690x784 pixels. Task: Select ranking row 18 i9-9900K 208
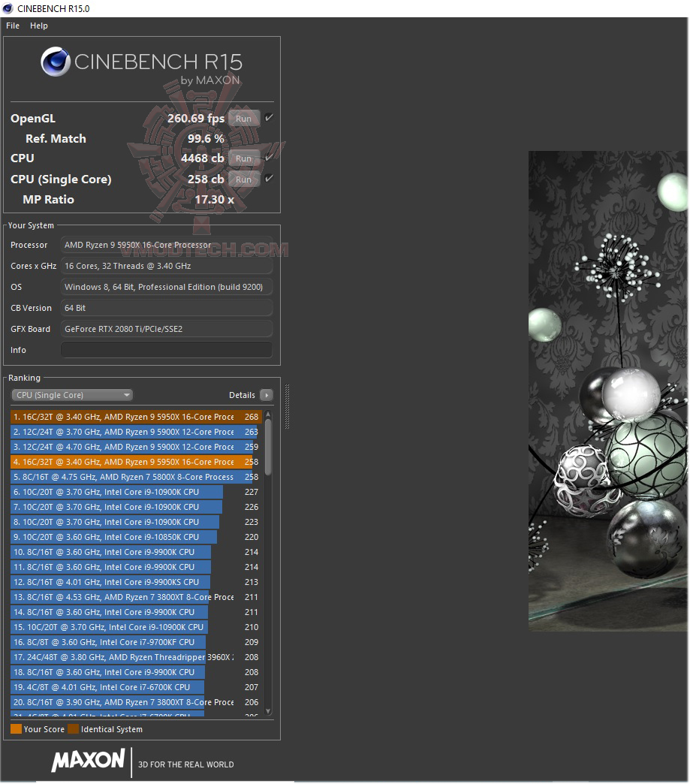pyautogui.click(x=136, y=672)
